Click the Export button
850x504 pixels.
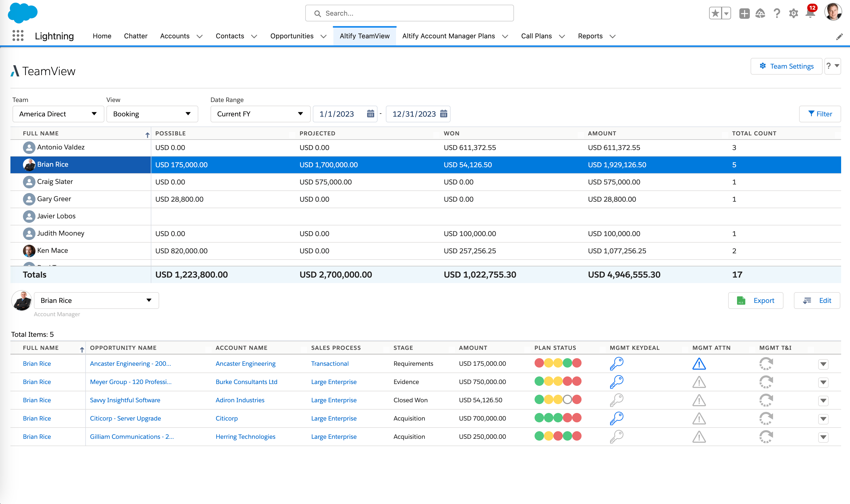[755, 301]
